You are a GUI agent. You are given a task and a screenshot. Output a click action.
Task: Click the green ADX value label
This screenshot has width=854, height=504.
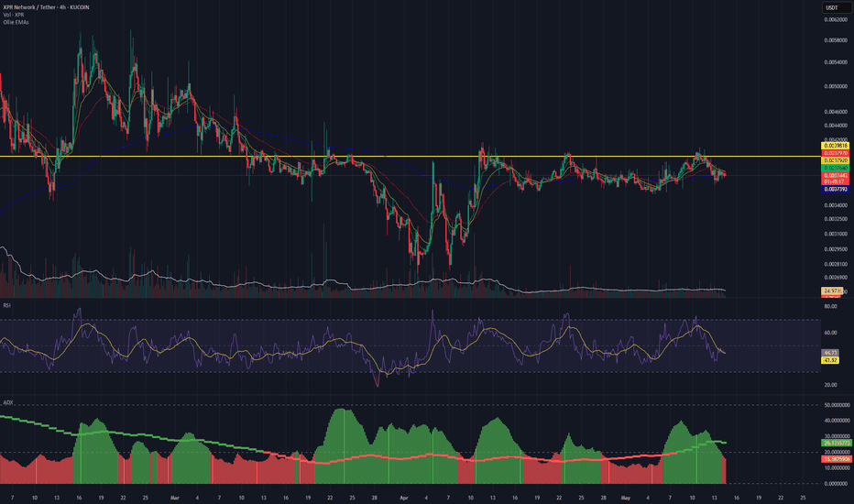(x=836, y=443)
